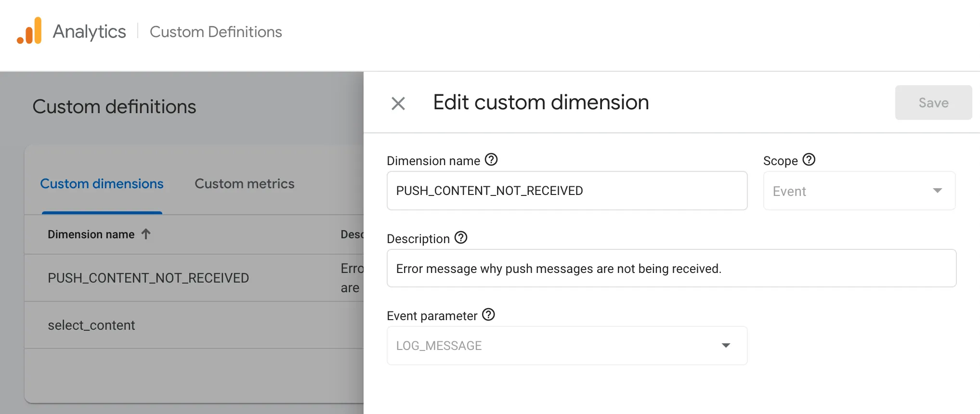Click help icon beside Event parameter
The width and height of the screenshot is (980, 414).
coord(488,315)
